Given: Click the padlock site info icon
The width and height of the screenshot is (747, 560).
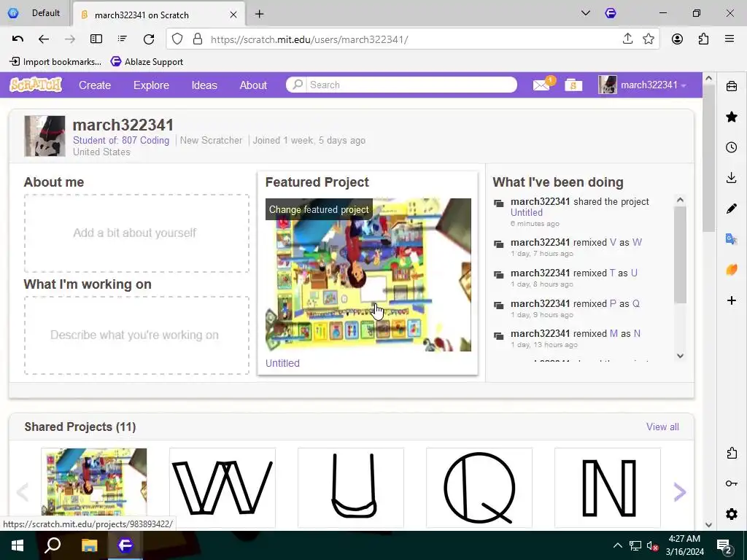Looking at the screenshot, I should pyautogui.click(x=198, y=39).
